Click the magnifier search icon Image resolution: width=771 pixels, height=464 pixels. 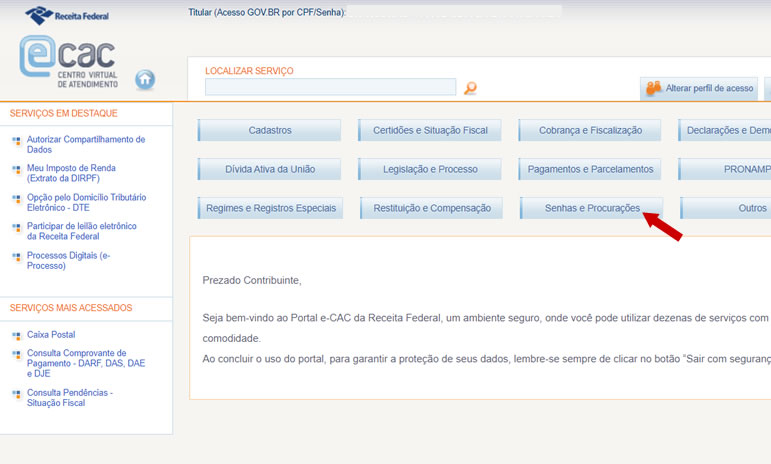[x=470, y=88]
